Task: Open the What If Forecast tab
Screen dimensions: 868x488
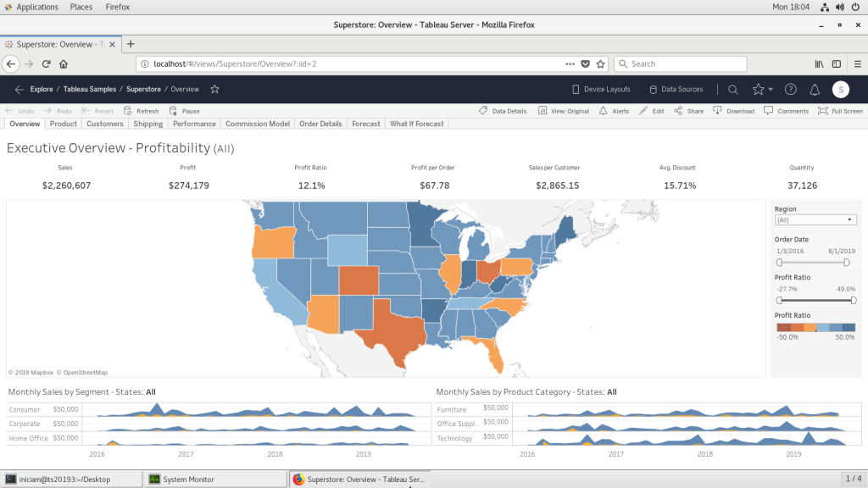Action: pyautogui.click(x=416, y=124)
